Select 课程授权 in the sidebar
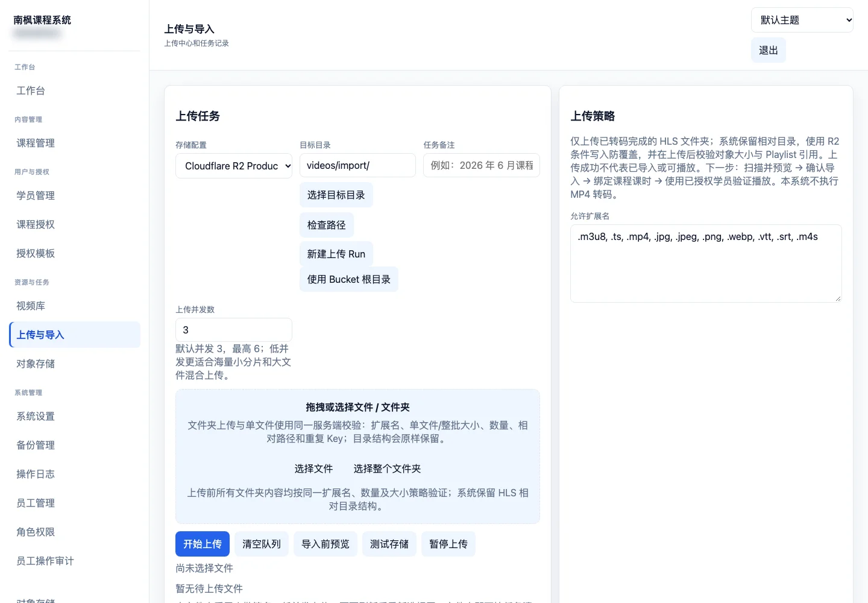The width and height of the screenshot is (868, 603). coord(75,224)
